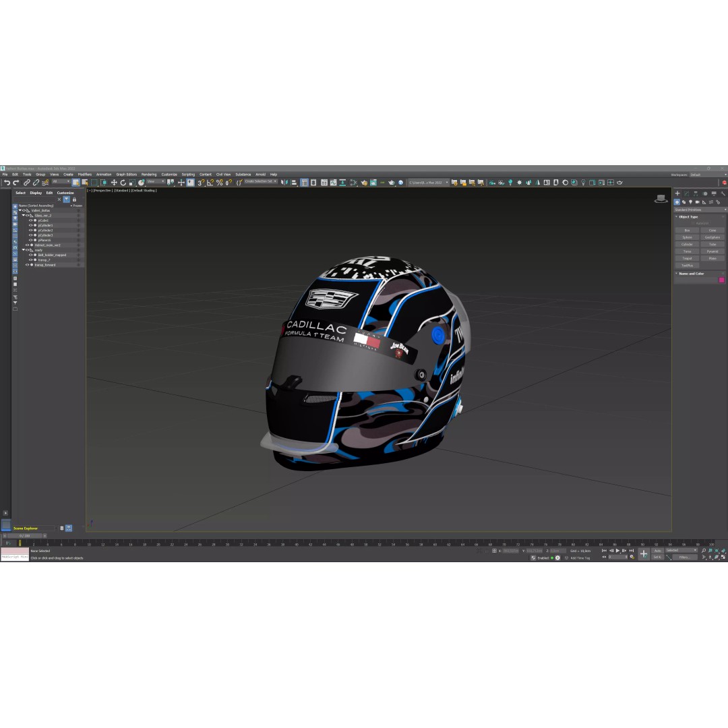This screenshot has width=728, height=728.
Task: Open the Rendering menu
Action: (x=149, y=175)
